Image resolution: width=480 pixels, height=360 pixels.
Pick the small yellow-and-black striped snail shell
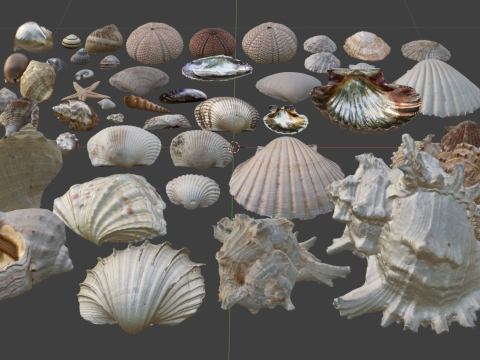71,42
